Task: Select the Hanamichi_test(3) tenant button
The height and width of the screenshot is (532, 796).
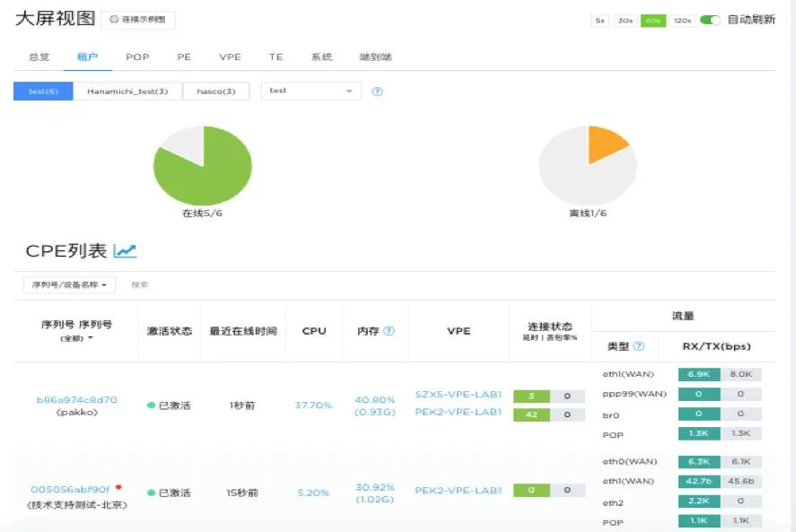Action: 127,92
